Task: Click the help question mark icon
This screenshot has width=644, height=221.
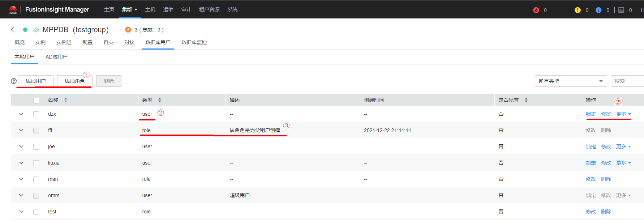Action: click(x=14, y=81)
